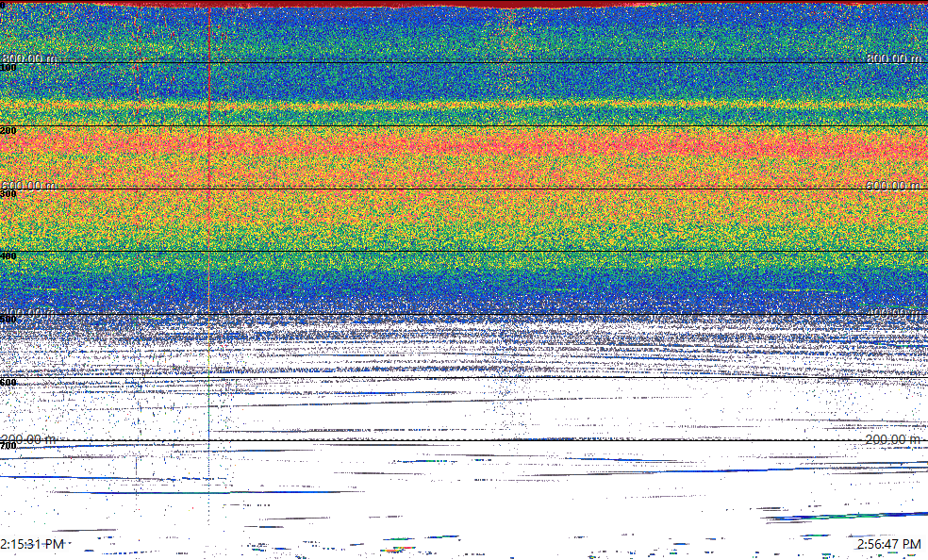
Task: Click the 600 depth gridline label
Action: (8, 383)
